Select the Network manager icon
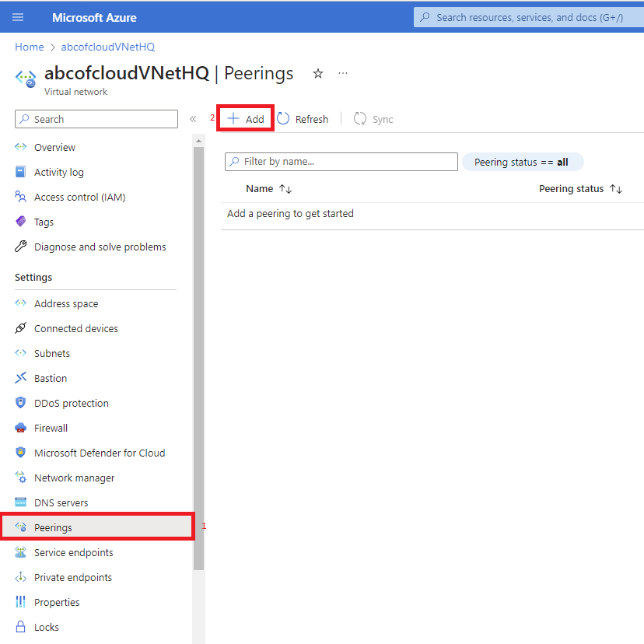 21,478
